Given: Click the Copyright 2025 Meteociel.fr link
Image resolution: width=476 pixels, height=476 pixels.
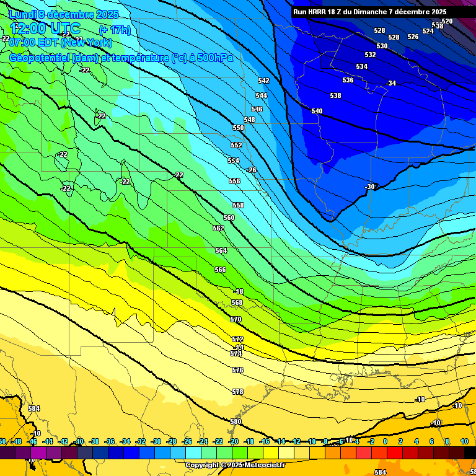Looking at the screenshot, I should click(x=236, y=465).
